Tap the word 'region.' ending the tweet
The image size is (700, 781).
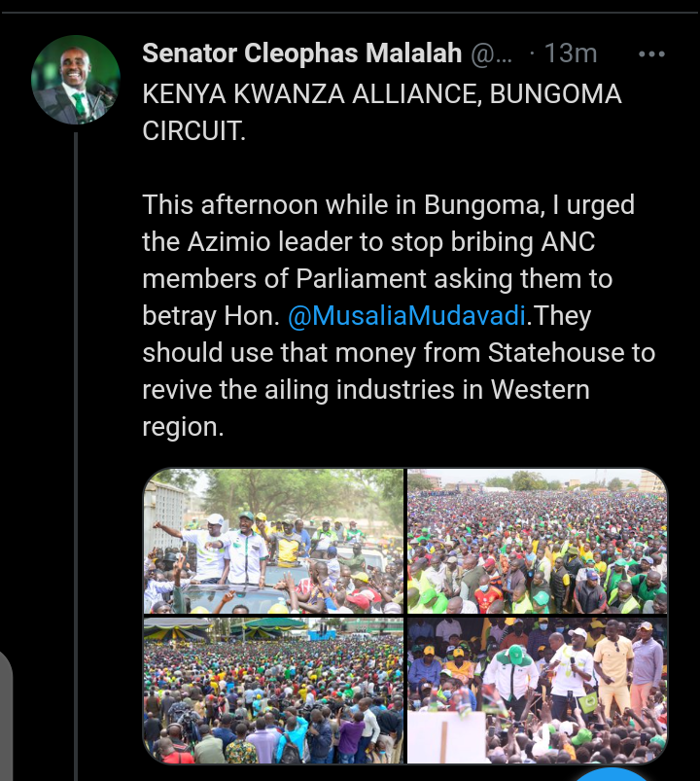[x=183, y=427]
